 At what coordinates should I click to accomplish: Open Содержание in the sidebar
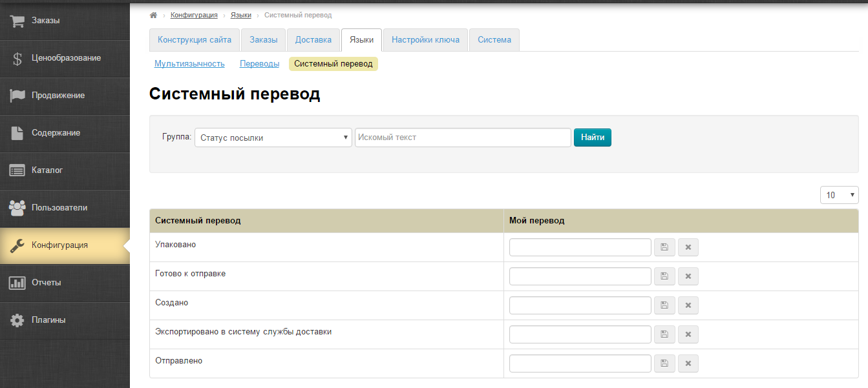click(65, 132)
